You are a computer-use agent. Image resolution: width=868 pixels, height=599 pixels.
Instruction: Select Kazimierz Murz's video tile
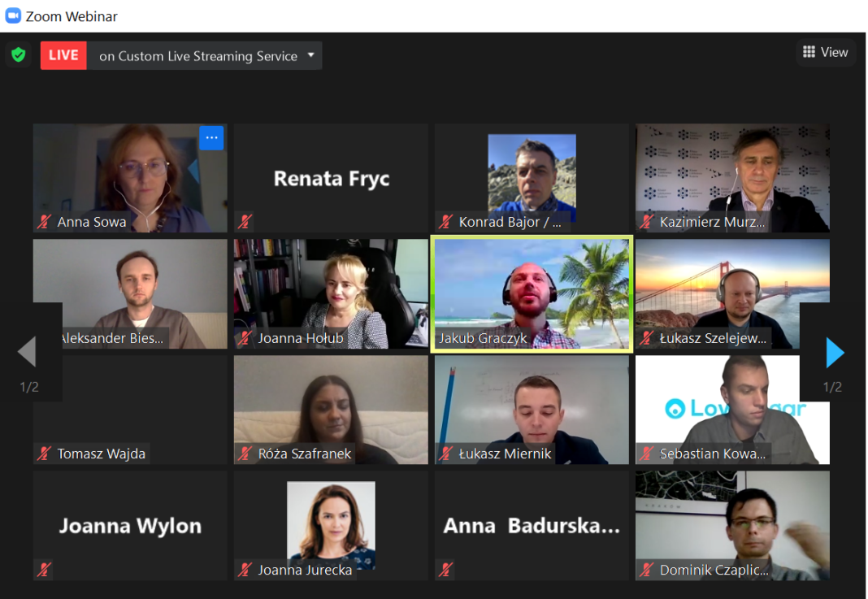click(x=732, y=178)
